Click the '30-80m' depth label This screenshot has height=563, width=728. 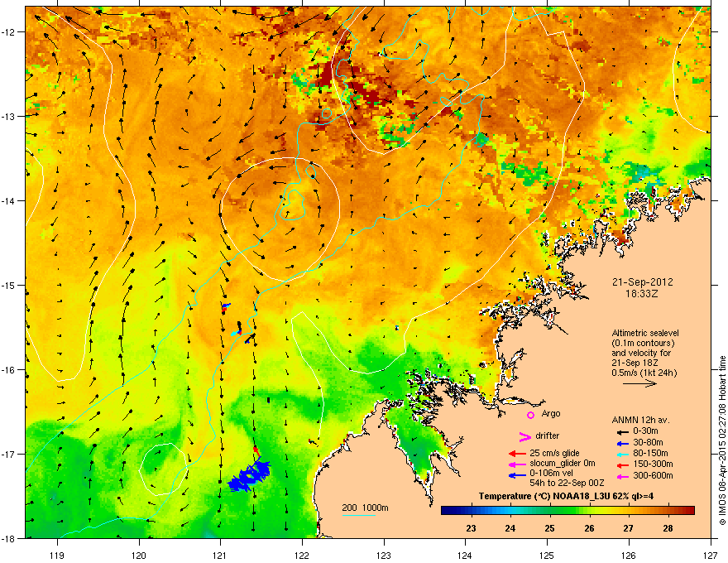(648, 442)
